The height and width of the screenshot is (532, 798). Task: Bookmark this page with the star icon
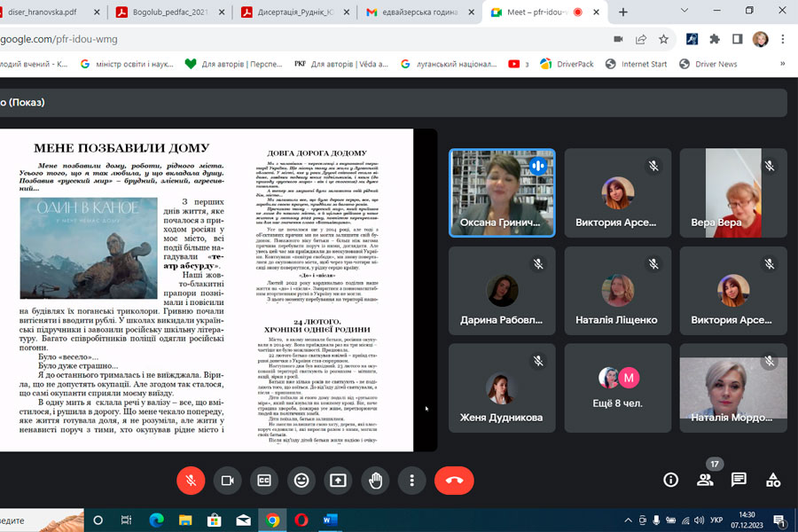click(663, 39)
